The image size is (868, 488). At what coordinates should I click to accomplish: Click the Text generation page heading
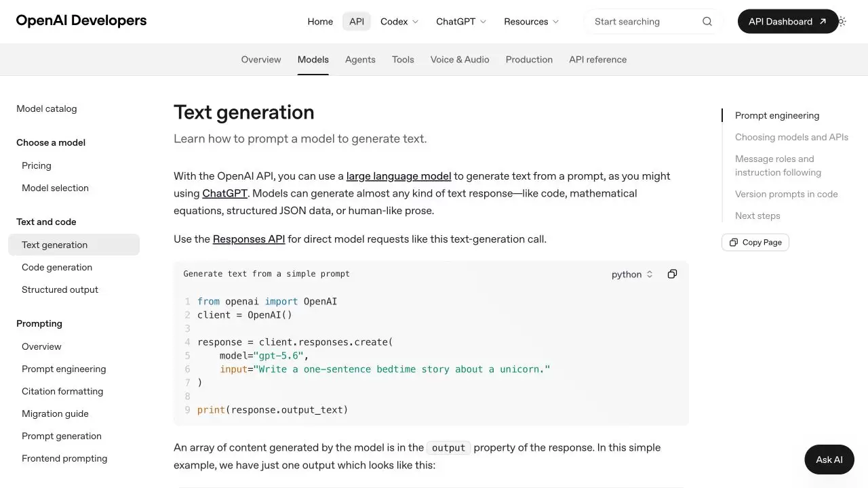[244, 113]
